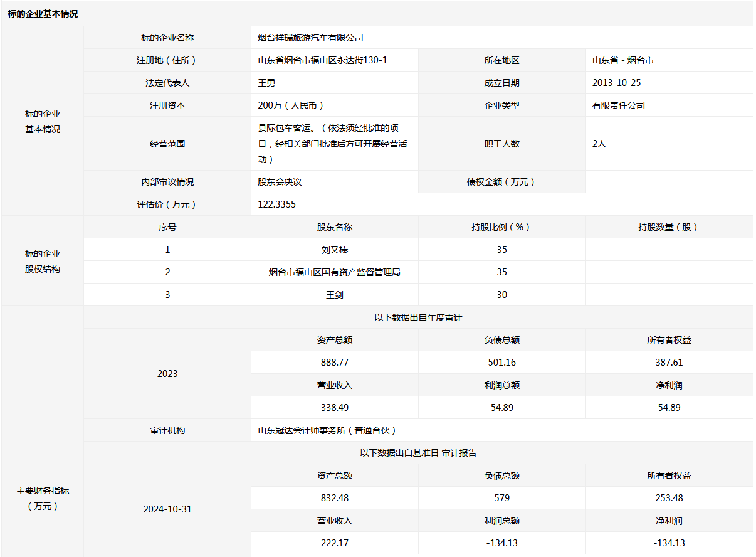Select 2023 owner's equity value 387.61
756x557 pixels.
(x=669, y=363)
